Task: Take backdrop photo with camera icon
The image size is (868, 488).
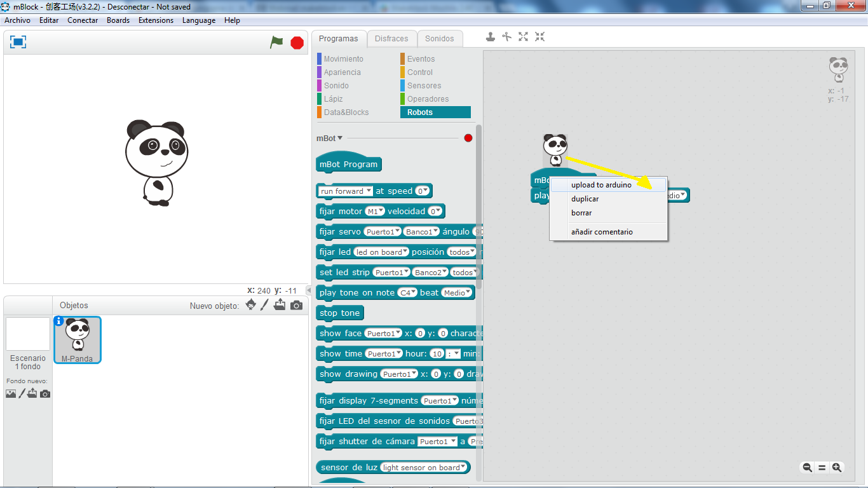Action: [x=44, y=394]
